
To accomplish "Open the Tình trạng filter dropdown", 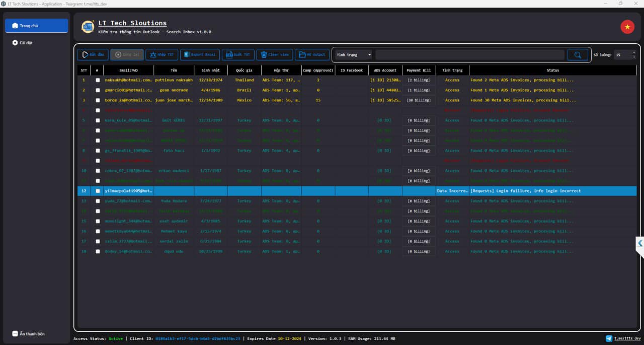I will click(354, 55).
